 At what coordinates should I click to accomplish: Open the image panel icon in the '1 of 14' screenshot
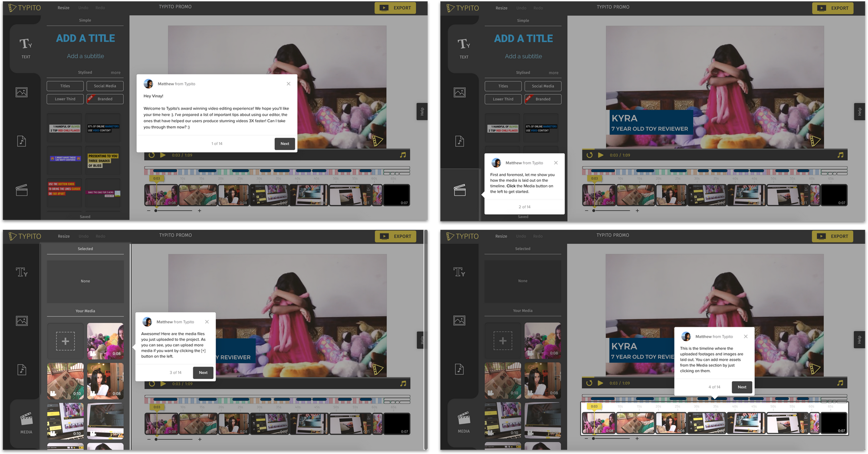pyautogui.click(x=22, y=92)
